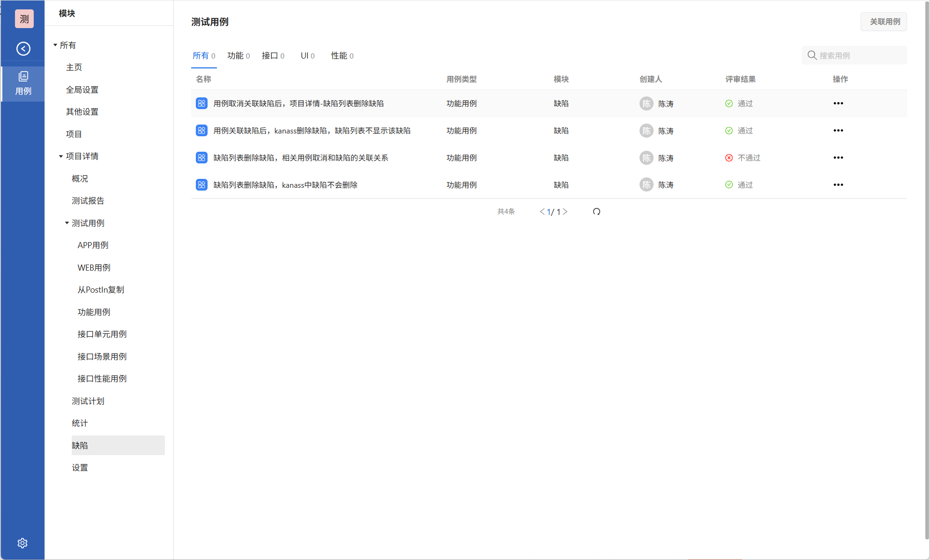Click case icon of kanass中缺陷不会删除 row
This screenshot has height=560, width=930.
pyautogui.click(x=201, y=185)
